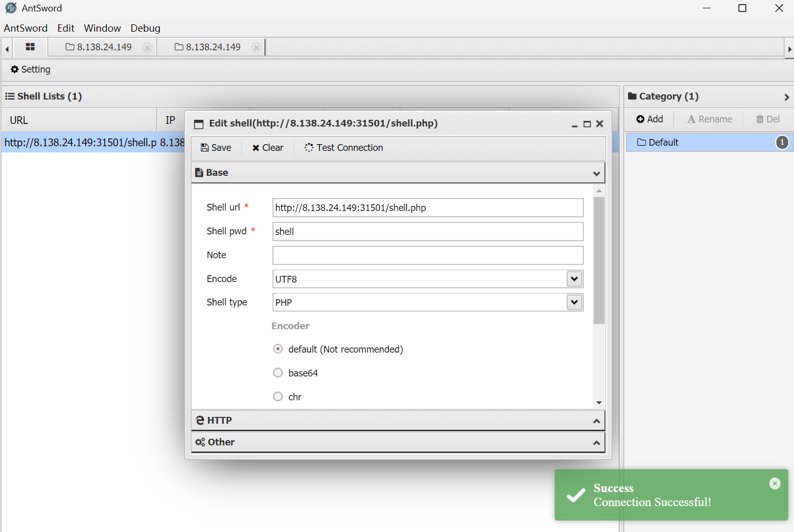Select the default (Not recommended) encoder
This screenshot has width=794, height=532.
[x=278, y=349]
